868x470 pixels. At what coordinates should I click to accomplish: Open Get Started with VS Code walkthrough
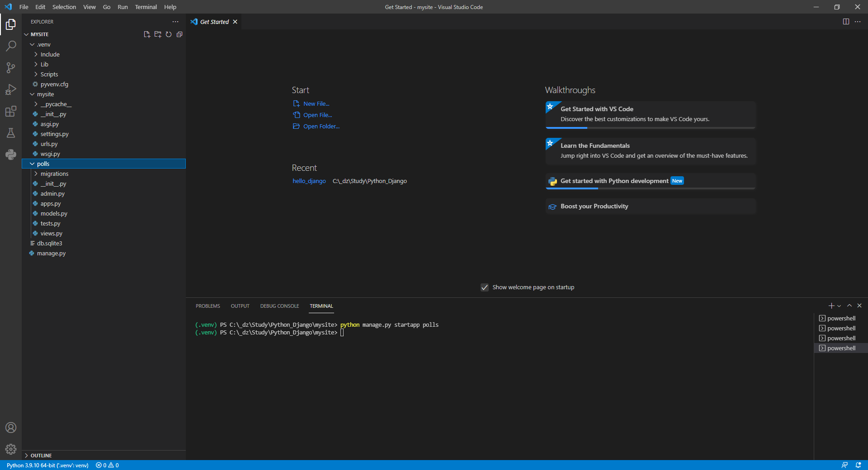651,115
